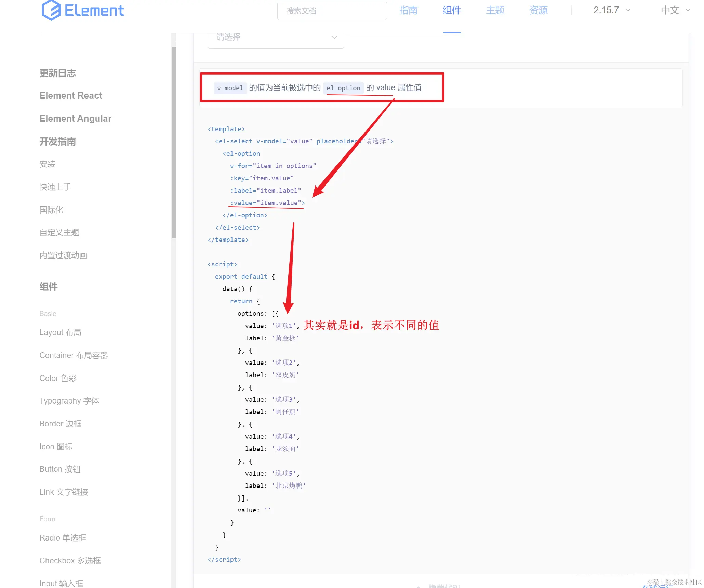Image resolution: width=704 pixels, height=588 pixels.
Task: Open the 组件 navigation tab
Action: [x=452, y=10]
